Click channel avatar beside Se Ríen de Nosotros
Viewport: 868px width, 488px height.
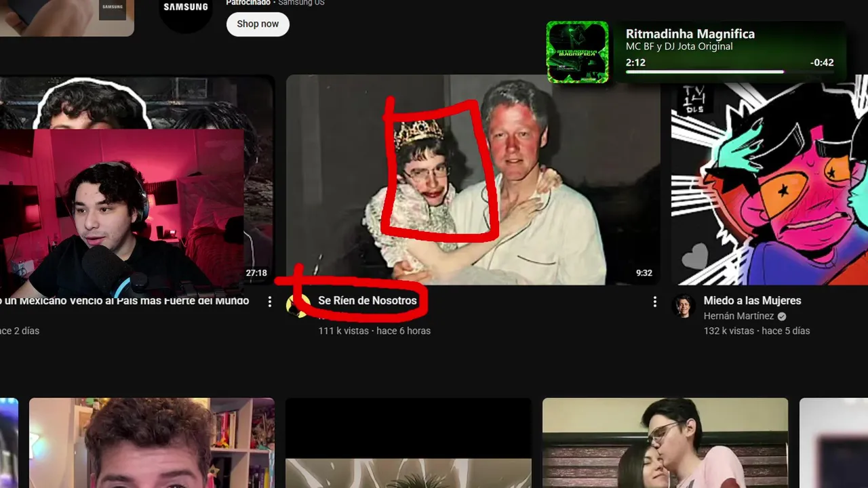point(298,306)
